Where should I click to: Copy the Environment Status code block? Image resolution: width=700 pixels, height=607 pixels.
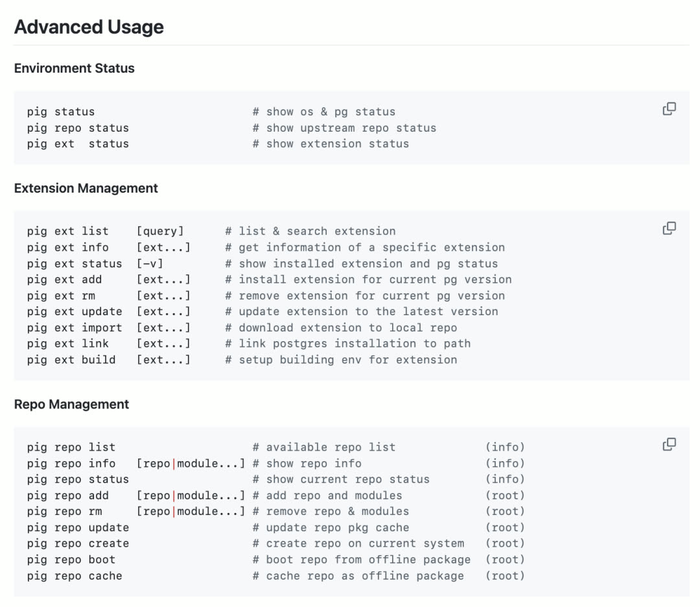(x=670, y=109)
